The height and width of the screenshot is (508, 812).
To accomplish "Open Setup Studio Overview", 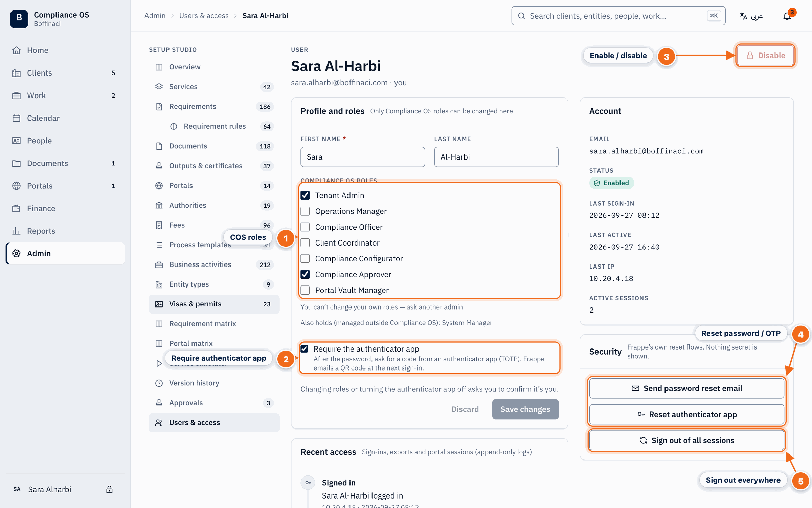I will point(214,67).
